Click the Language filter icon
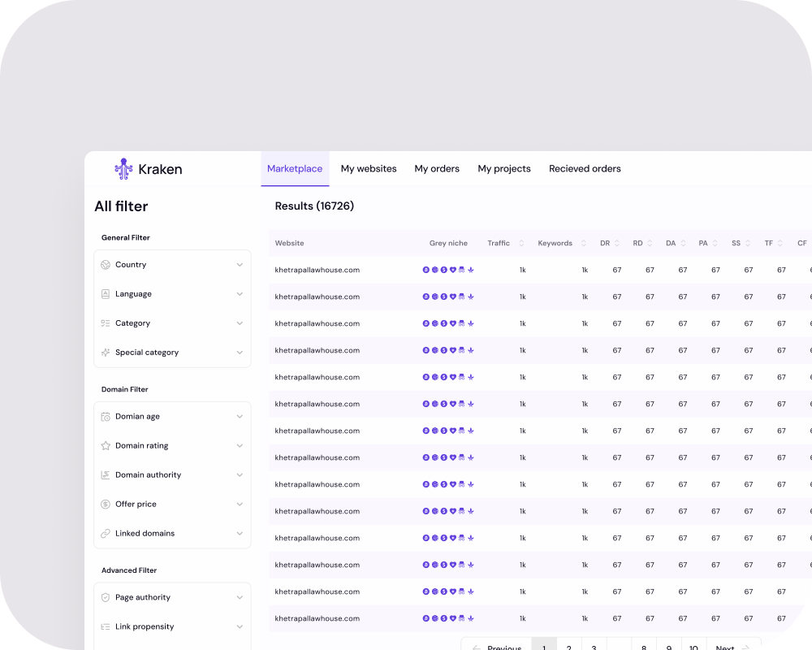The image size is (812, 650). [x=106, y=294]
